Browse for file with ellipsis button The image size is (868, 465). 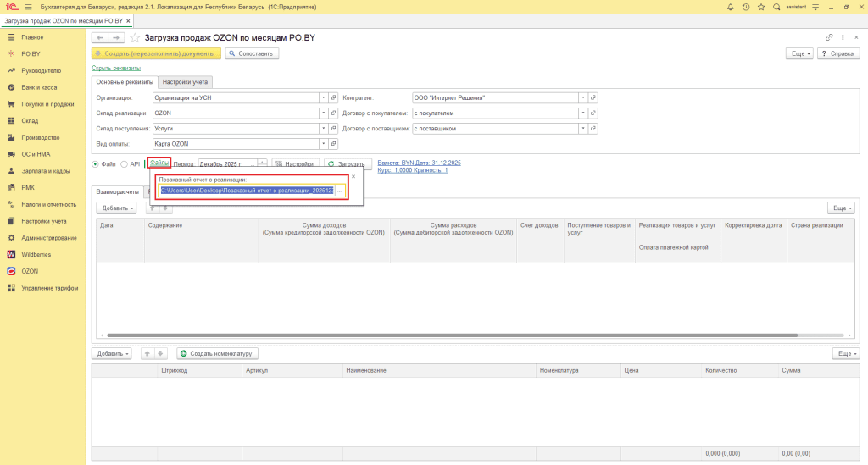[x=340, y=191]
